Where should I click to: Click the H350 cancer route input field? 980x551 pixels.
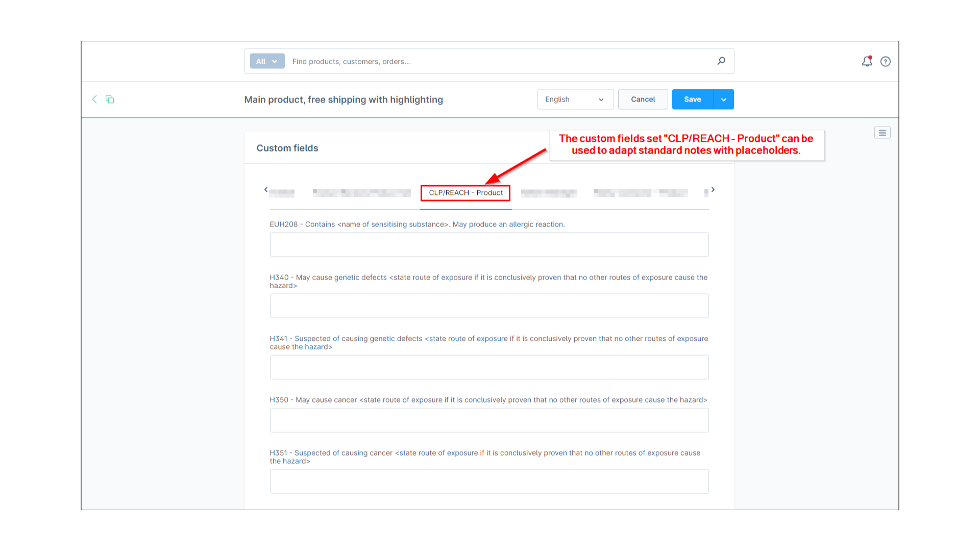[x=489, y=420]
